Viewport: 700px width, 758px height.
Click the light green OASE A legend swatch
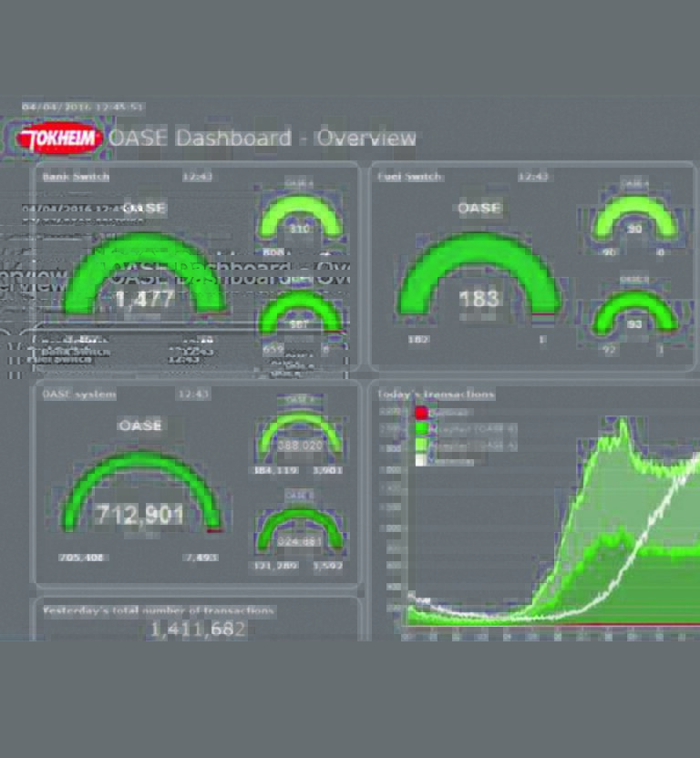421,445
